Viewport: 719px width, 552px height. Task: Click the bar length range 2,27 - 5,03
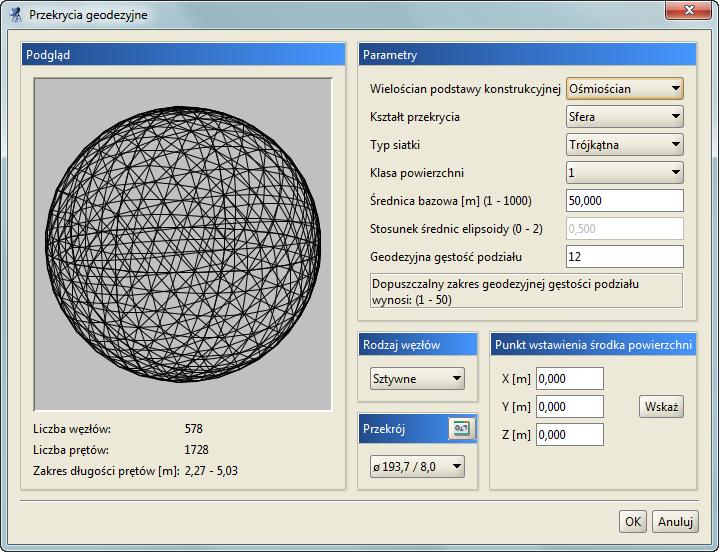(x=211, y=471)
